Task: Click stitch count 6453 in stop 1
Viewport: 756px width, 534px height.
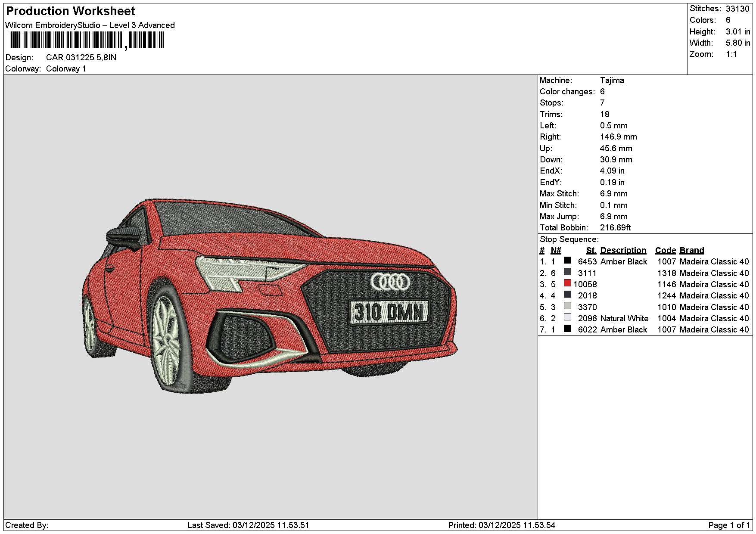Action: 587,261
